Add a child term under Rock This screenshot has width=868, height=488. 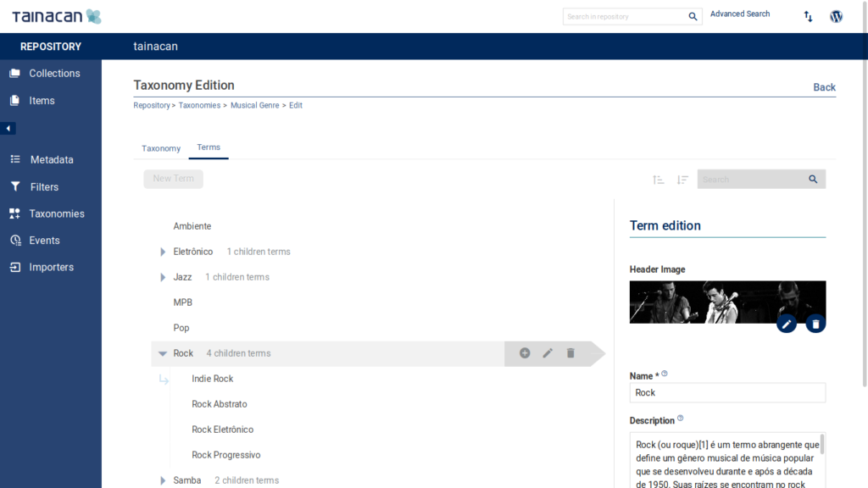click(524, 353)
